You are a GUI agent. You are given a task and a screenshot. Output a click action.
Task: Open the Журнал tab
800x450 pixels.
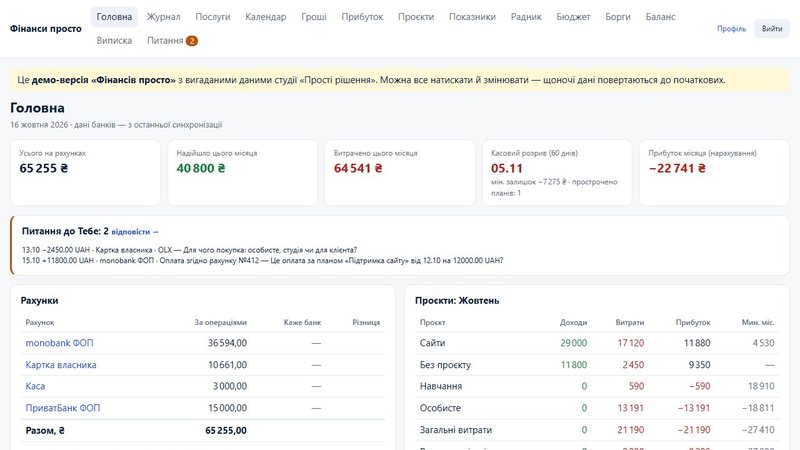tap(164, 17)
